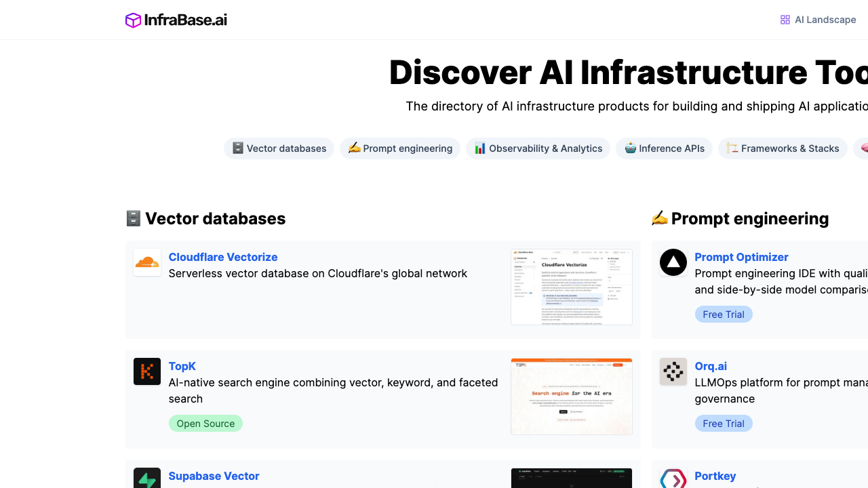Click the AI Landscape grid icon
Screen dimensions: 868x488
[785, 20]
